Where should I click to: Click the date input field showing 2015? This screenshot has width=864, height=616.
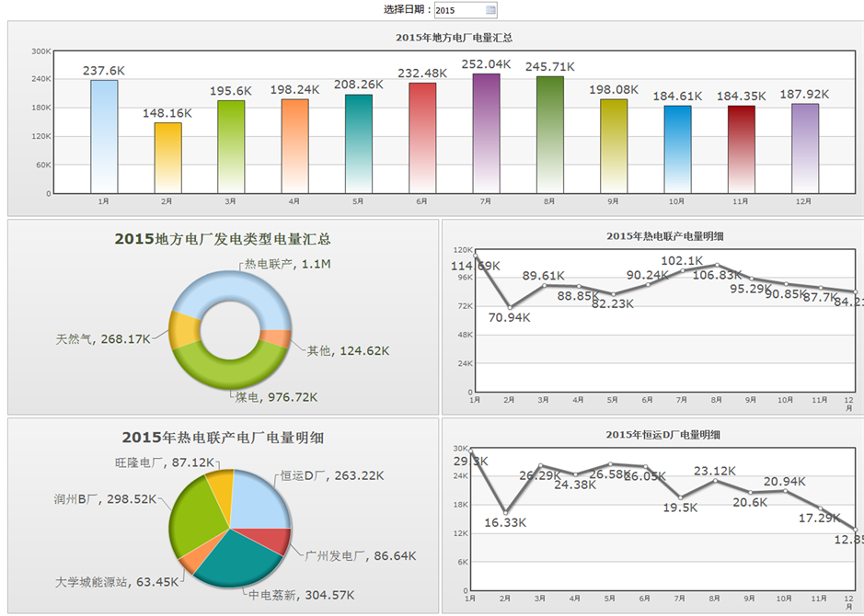458,10
